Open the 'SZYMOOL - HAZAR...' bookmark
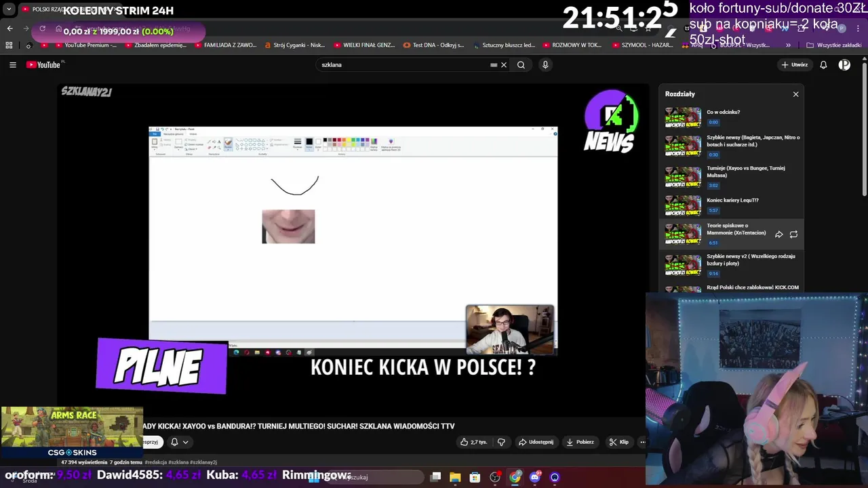Image resolution: width=868 pixels, height=488 pixels. (x=643, y=45)
